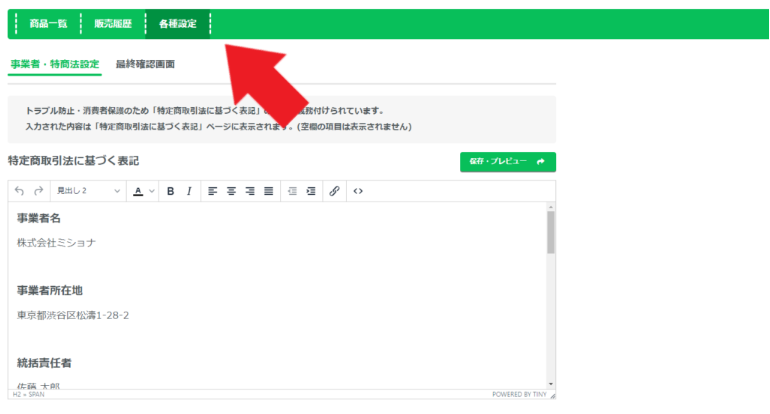Click the 事業者名 heading in editor
The height and width of the screenshot is (414, 770).
pyautogui.click(x=39, y=218)
